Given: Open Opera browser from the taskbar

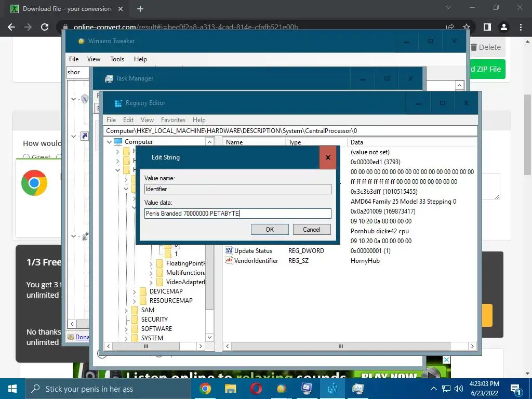Looking at the screenshot, I should [x=256, y=389].
